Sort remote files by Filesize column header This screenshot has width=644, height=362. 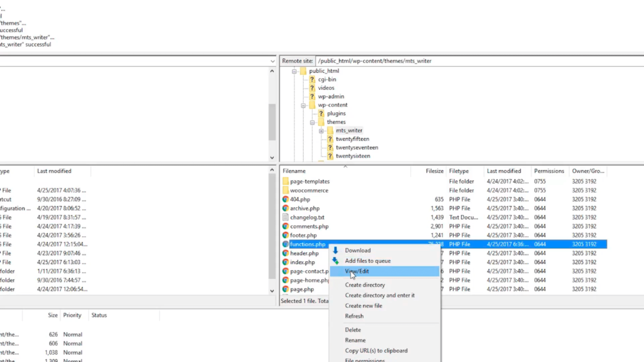(434, 171)
